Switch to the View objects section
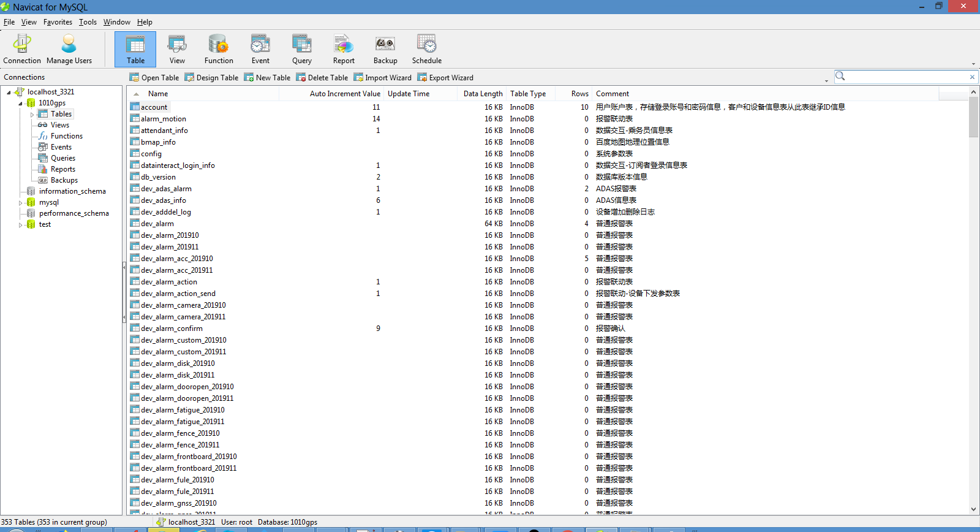The height and width of the screenshot is (532, 980). 177,49
